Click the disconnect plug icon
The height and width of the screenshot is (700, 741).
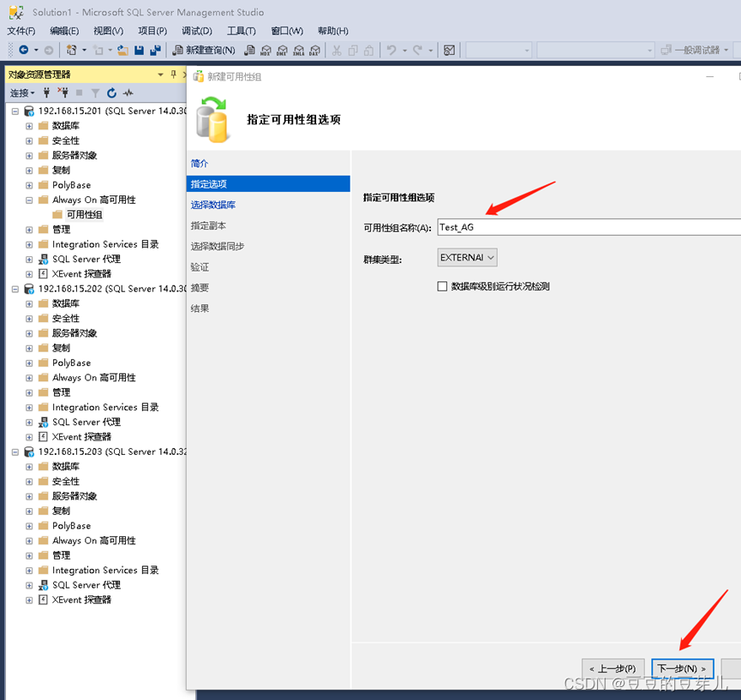pos(63,93)
